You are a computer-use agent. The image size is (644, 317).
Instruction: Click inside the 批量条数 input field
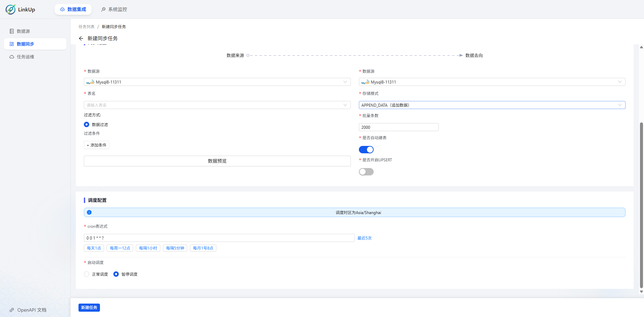(x=398, y=127)
